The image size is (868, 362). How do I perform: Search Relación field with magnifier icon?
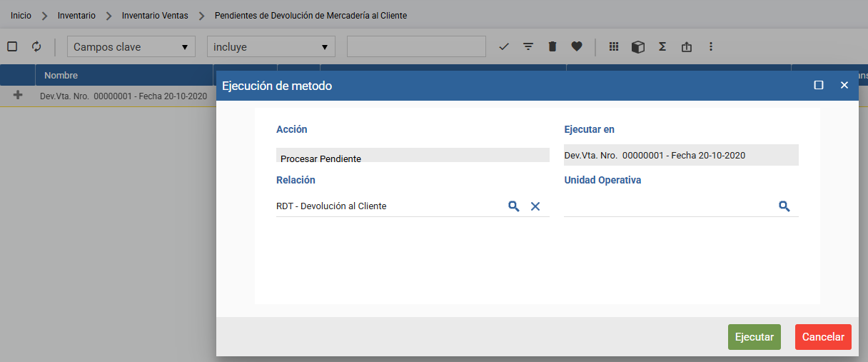513,206
